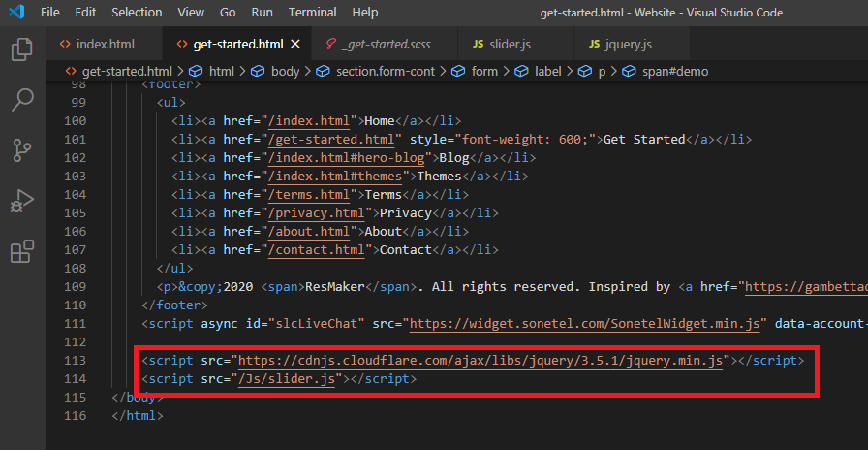Screen dimensions: 868x450
Task: Click p in the breadcrumb
Action: (602, 72)
